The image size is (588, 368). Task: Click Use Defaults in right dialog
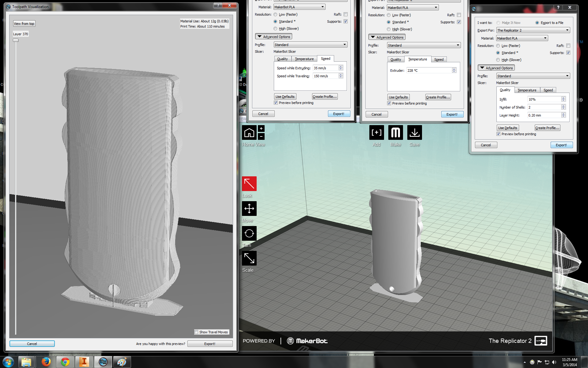pyautogui.click(x=508, y=128)
